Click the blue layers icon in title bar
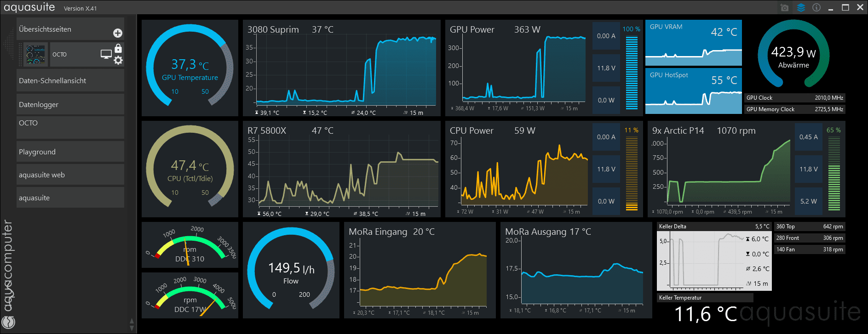 coord(801,8)
